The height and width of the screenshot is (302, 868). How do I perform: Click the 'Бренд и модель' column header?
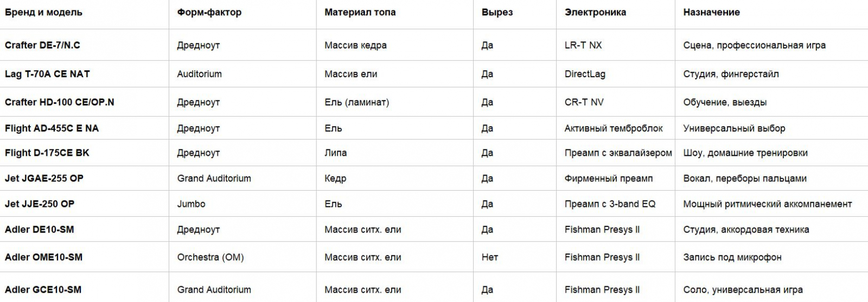[43, 12]
